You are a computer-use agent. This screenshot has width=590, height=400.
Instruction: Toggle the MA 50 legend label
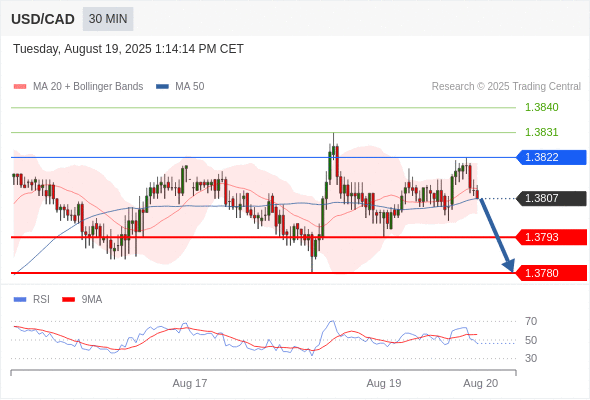click(190, 87)
